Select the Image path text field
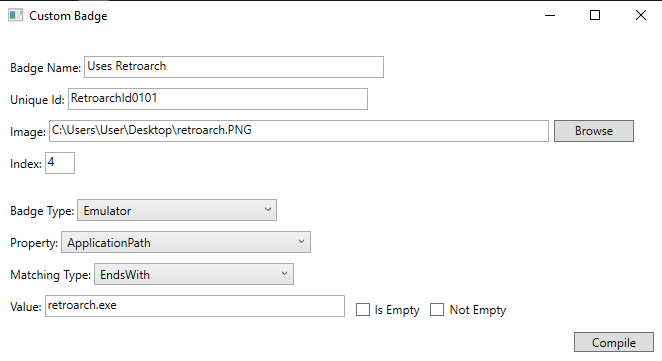The image size is (662, 361). pyautogui.click(x=299, y=131)
